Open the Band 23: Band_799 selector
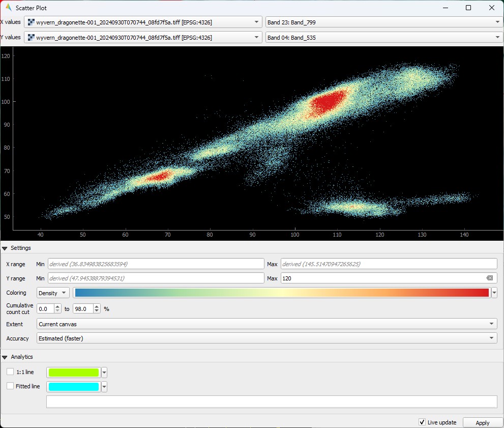Screen dimensions: 504x428 [x=383, y=22]
